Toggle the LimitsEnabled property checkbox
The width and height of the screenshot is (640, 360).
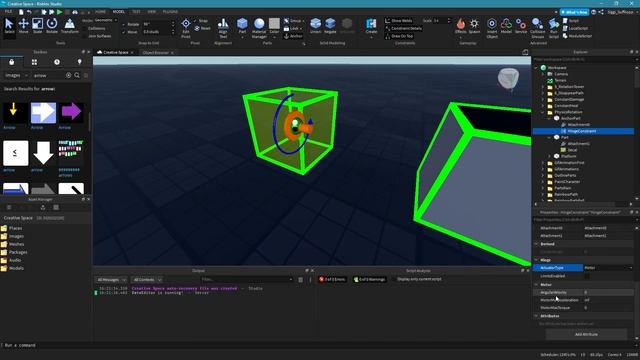pyautogui.click(x=587, y=276)
